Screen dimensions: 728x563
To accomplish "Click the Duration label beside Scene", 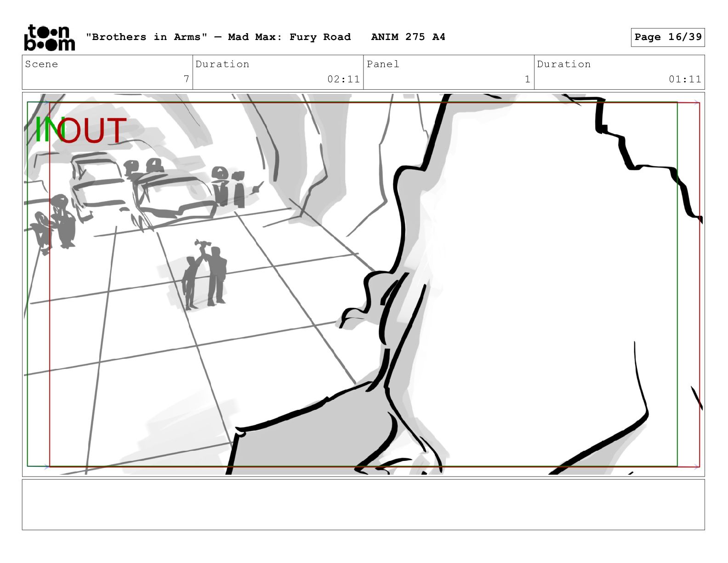I will (222, 64).
